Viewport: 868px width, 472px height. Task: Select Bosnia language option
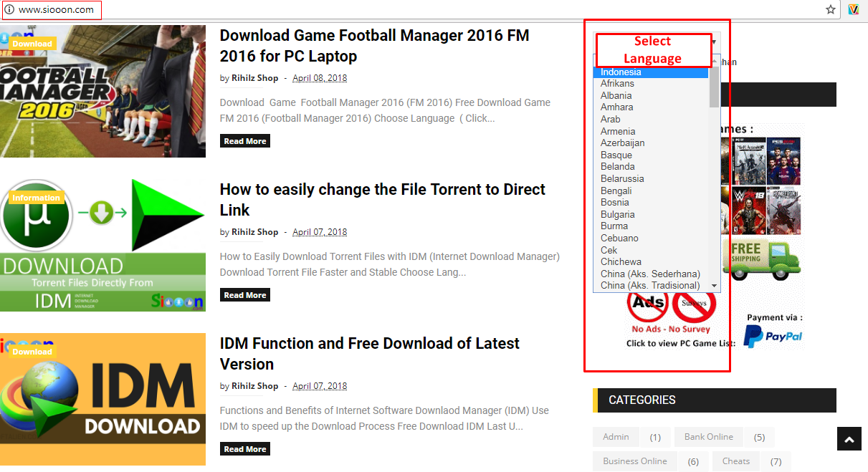point(651,202)
